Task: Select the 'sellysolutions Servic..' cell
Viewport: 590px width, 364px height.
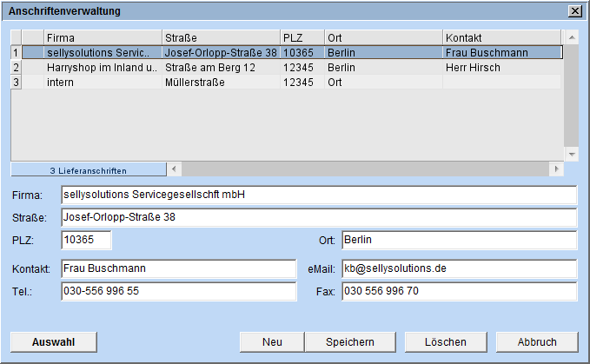Action: point(103,52)
